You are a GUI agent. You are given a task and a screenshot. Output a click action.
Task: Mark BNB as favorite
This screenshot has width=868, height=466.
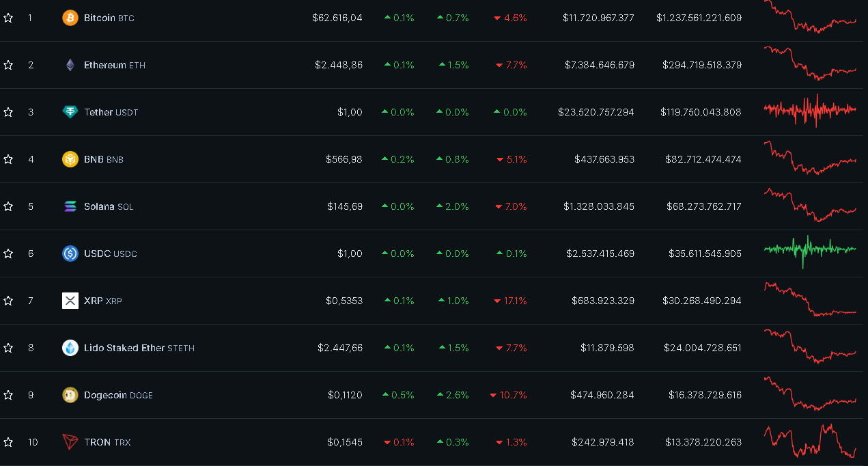[8, 159]
